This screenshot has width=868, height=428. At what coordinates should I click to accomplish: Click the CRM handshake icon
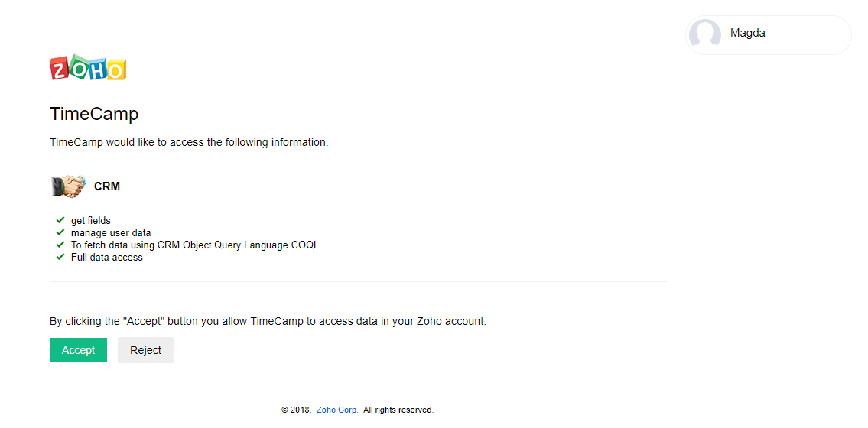pos(69,186)
